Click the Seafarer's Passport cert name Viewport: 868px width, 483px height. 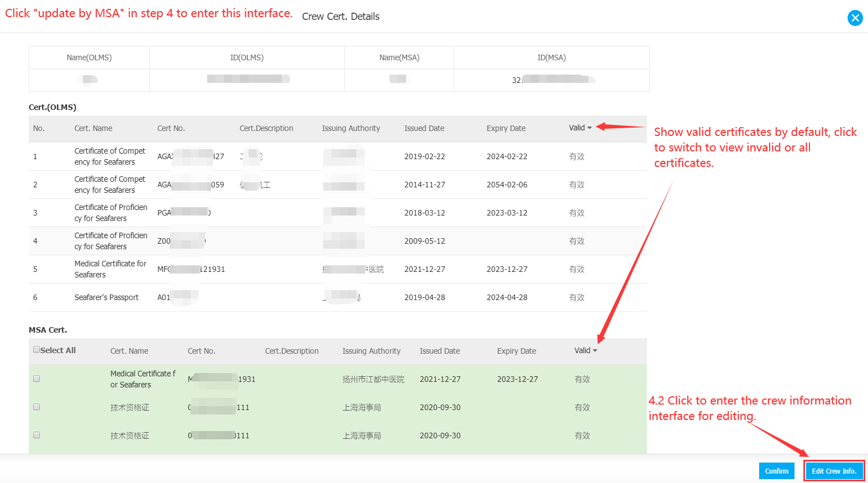[107, 297]
